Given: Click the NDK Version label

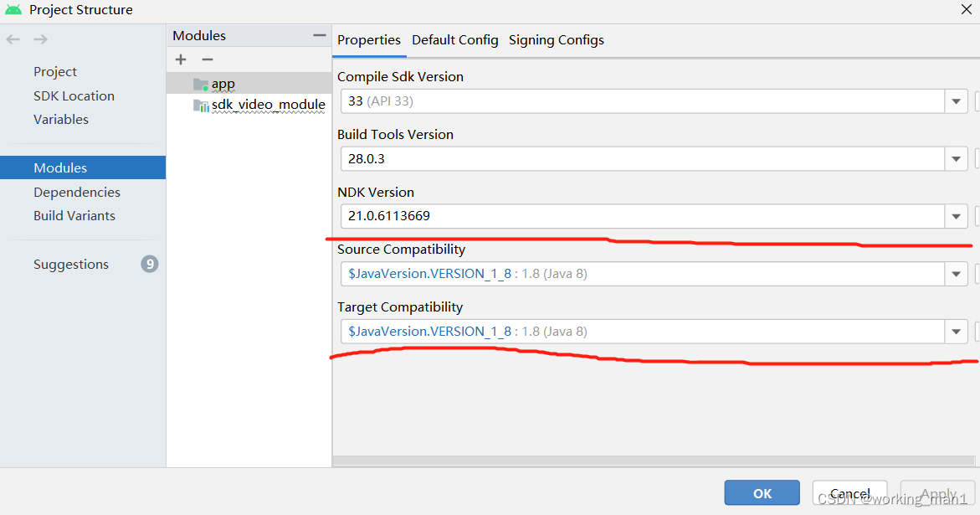Looking at the screenshot, I should [376, 193].
